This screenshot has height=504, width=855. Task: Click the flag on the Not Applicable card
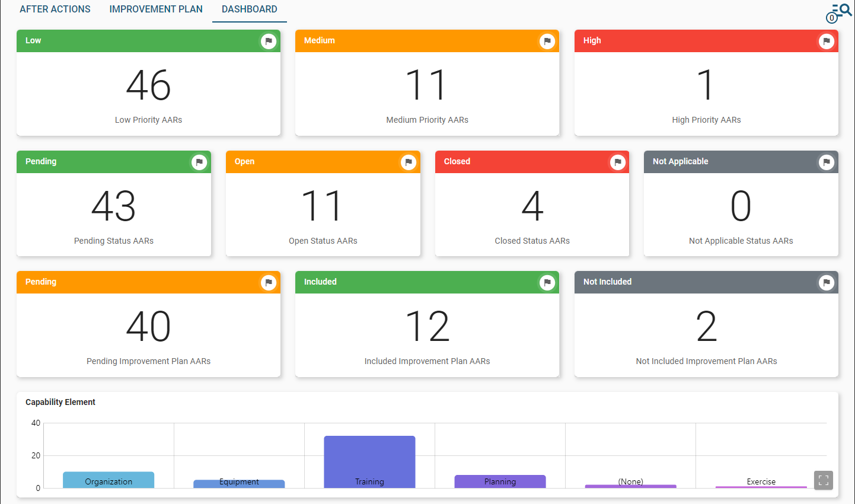pyautogui.click(x=826, y=162)
